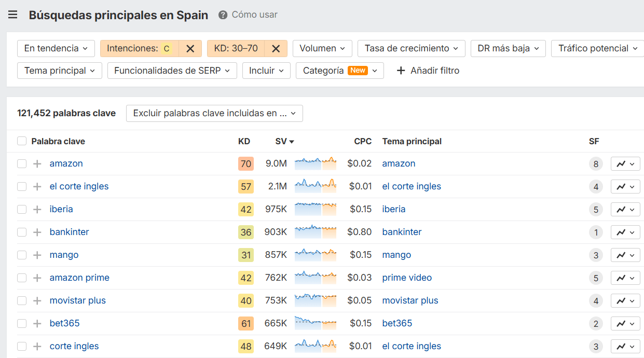
Task: Add corte ingles keyword with plus icon
Action: [37, 347]
